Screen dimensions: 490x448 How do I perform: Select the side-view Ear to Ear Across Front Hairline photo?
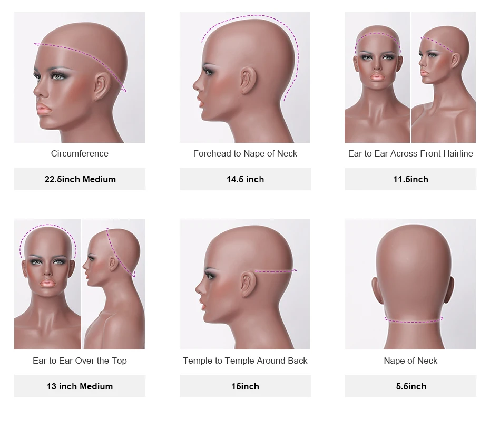444,77
